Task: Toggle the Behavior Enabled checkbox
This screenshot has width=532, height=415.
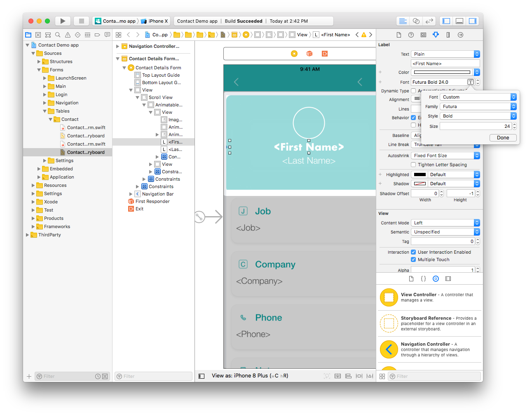Action: tap(413, 118)
